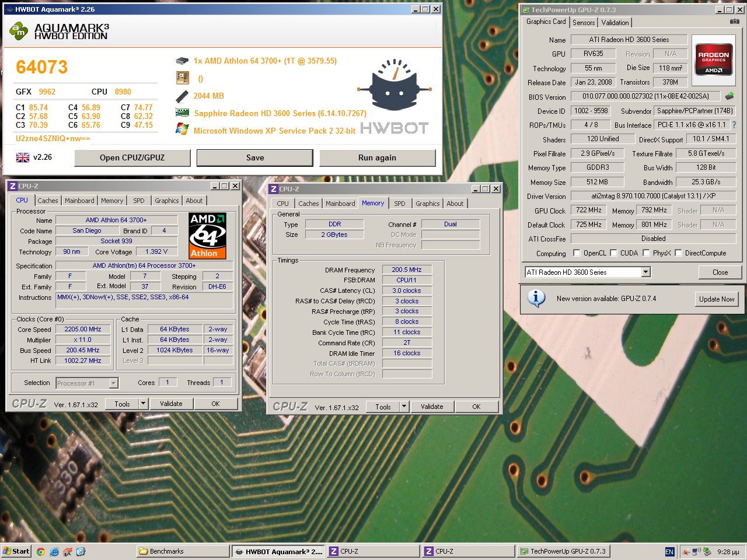Click the memory pencil icon beside 2044 MB
This screenshot has height=560, width=747.
pyautogui.click(x=181, y=96)
